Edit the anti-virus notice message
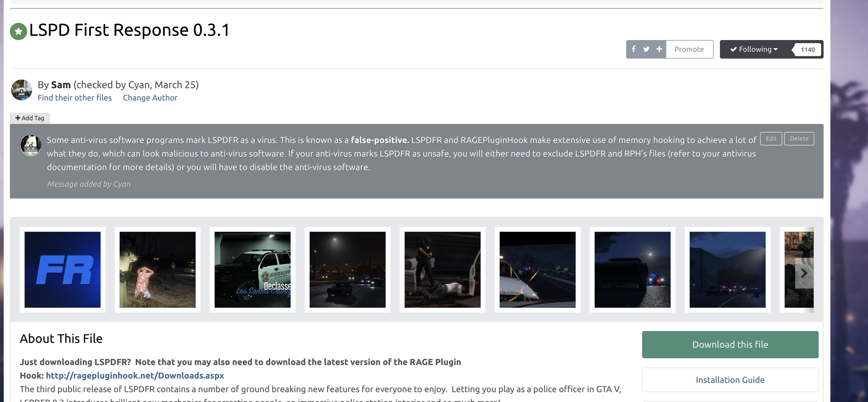 click(771, 138)
